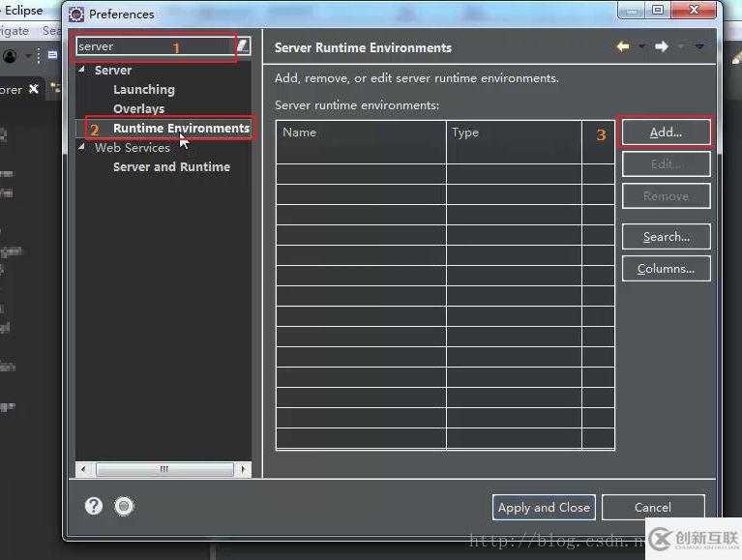Viewport: 742px width, 560px height.
Task: Click the filter text field containing server
Action: pyautogui.click(x=156, y=46)
